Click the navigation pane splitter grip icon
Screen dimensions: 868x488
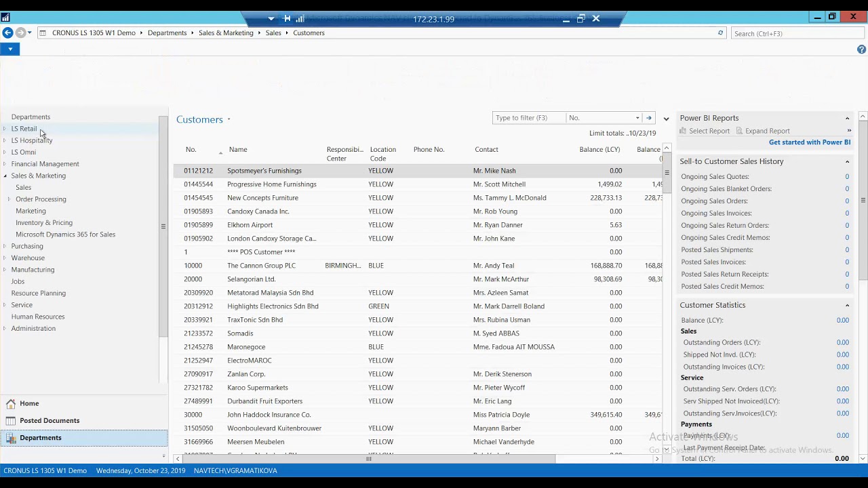pos(163,226)
